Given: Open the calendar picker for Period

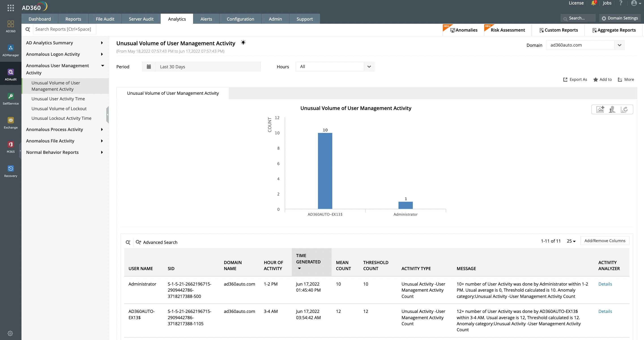Looking at the screenshot, I should (x=149, y=67).
